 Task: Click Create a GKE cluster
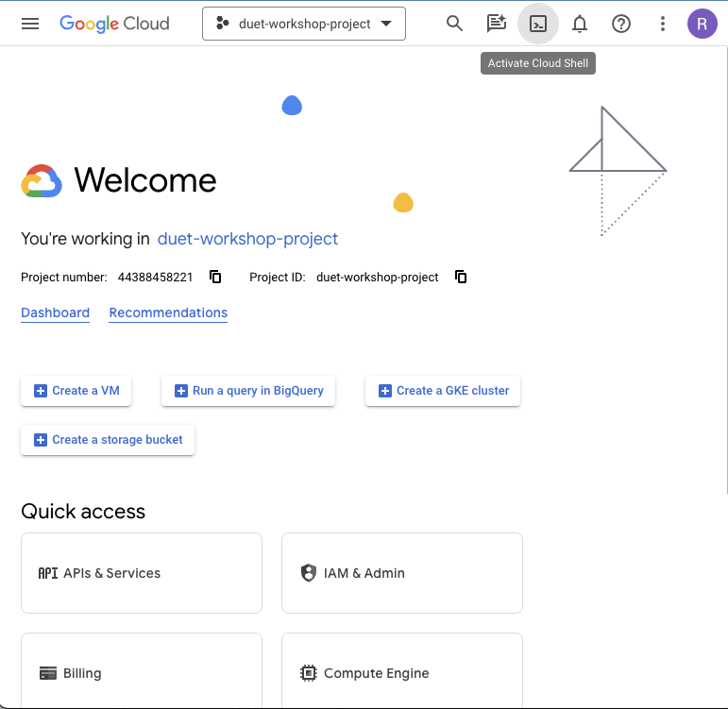coord(443,391)
